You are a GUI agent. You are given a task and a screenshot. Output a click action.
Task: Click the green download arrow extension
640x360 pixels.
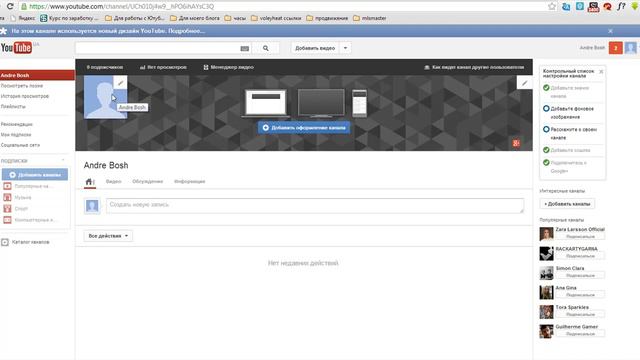(x=635, y=7)
